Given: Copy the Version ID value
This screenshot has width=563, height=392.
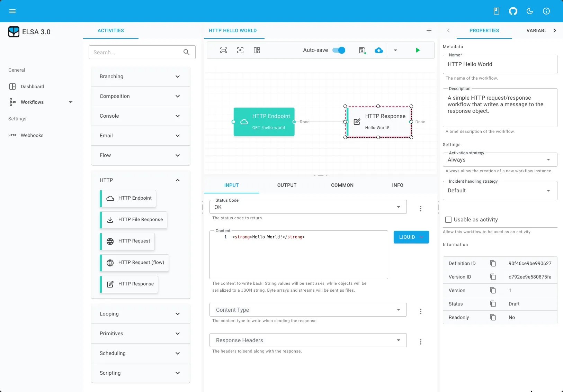Looking at the screenshot, I should (493, 277).
